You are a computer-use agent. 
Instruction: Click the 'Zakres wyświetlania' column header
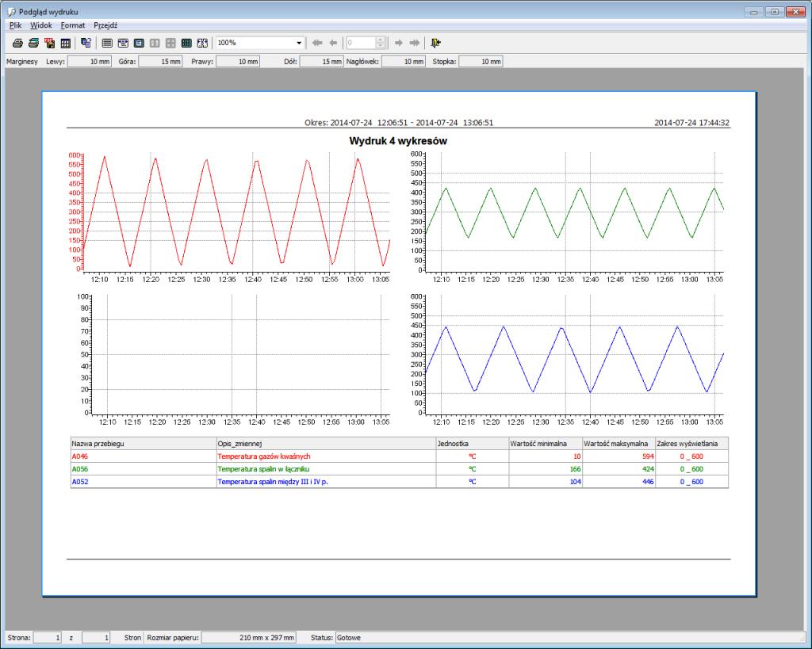click(691, 444)
